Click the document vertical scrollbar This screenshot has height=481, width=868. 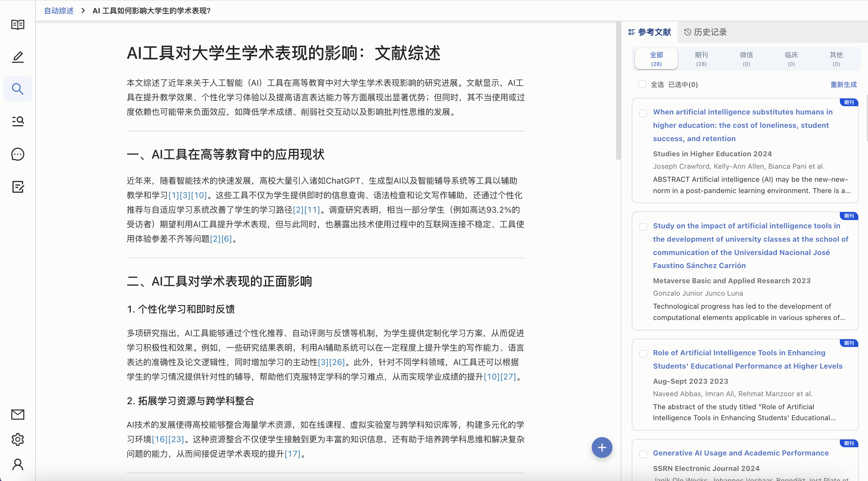[x=618, y=91]
